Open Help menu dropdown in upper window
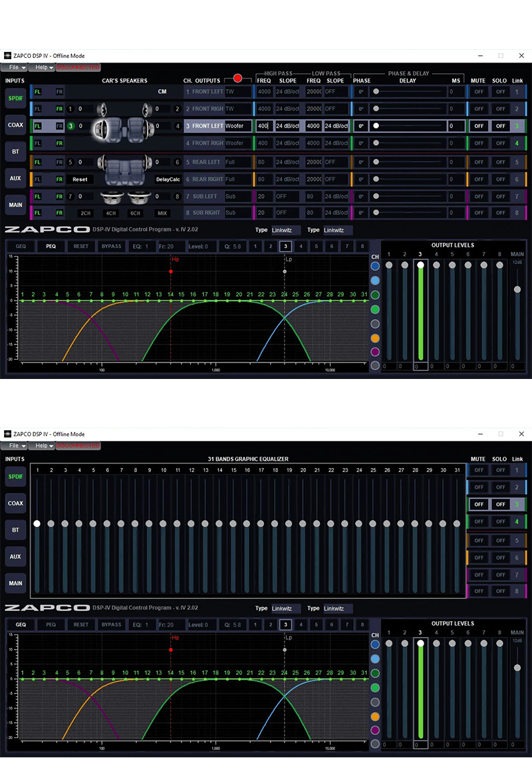Screen dimensions: 532x768 (42, 67)
